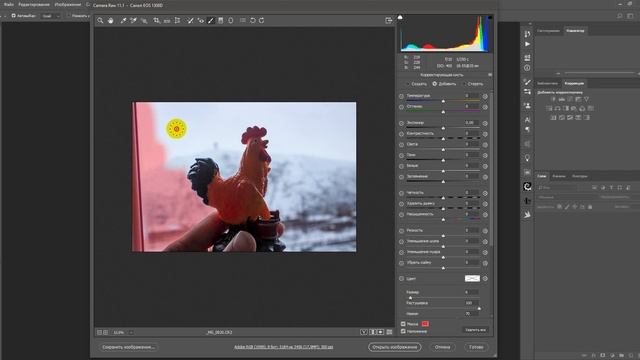Image resolution: width=640 pixels, height=360 pixels.
Task: Select the Radial Filter tool
Action: (231, 20)
